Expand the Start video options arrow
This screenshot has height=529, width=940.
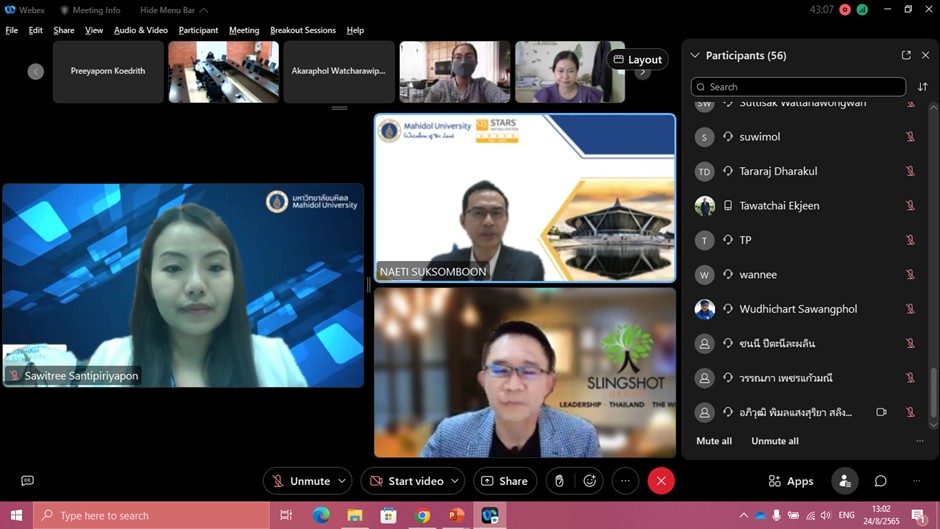454,481
